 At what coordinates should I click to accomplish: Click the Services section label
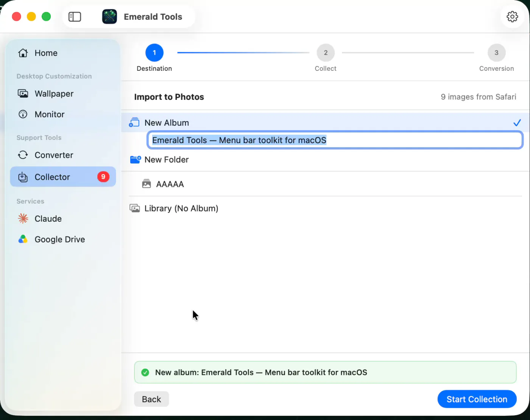(x=30, y=201)
